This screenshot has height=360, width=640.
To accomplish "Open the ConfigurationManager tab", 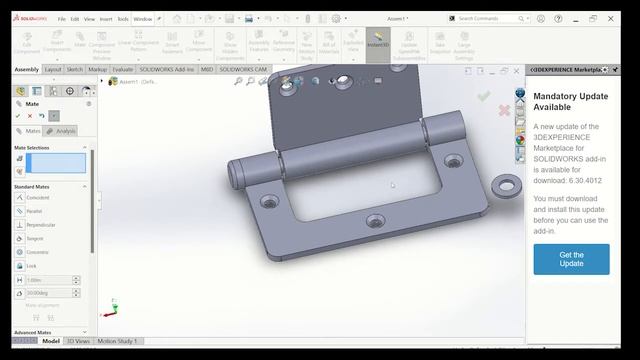I will tap(53, 91).
